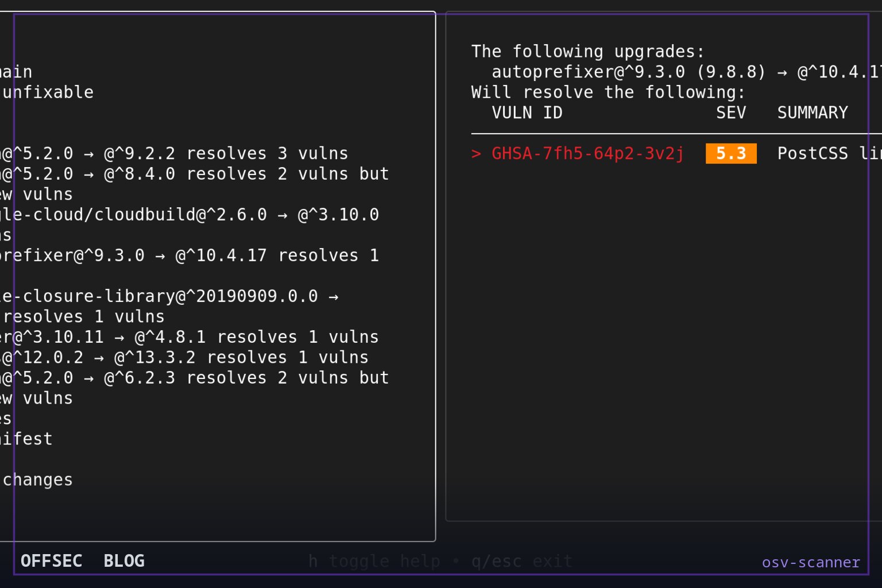This screenshot has width=882, height=588.
Task: Select the cloudbuild@^2.6.0 → @^3.10.0 upgrade row
Action: click(189, 225)
